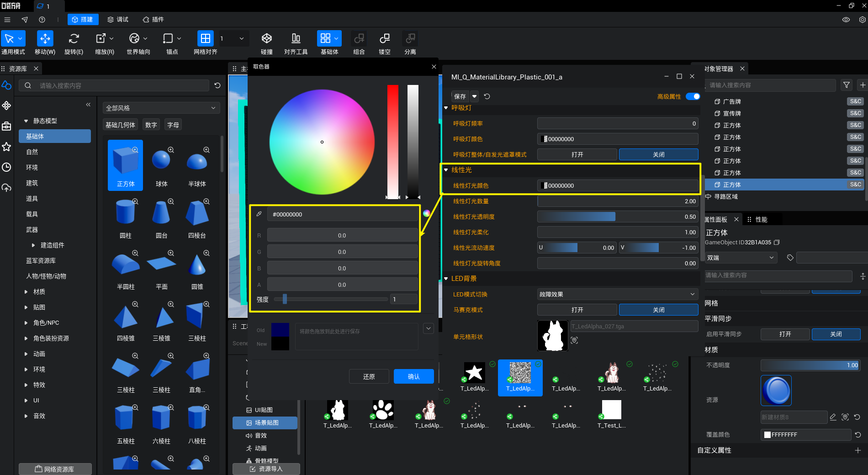Click the 镂空 hollow-out tool icon
The height and width of the screenshot is (475, 868).
[385, 39]
